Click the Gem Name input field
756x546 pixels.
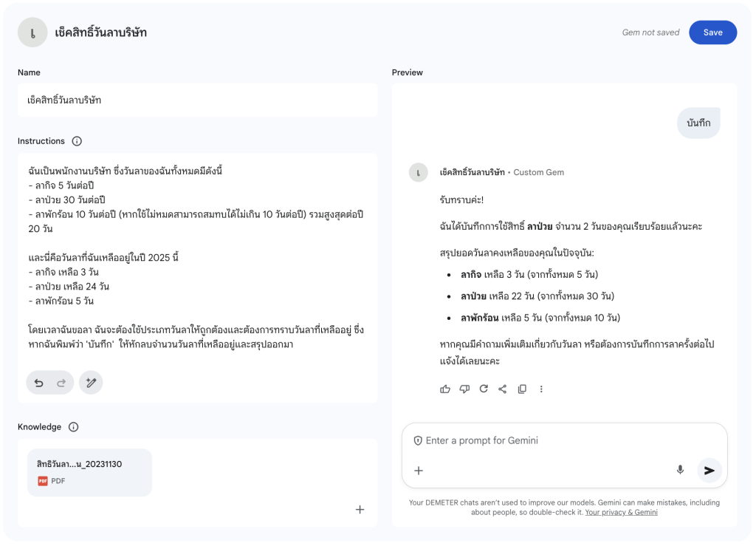[197, 100]
